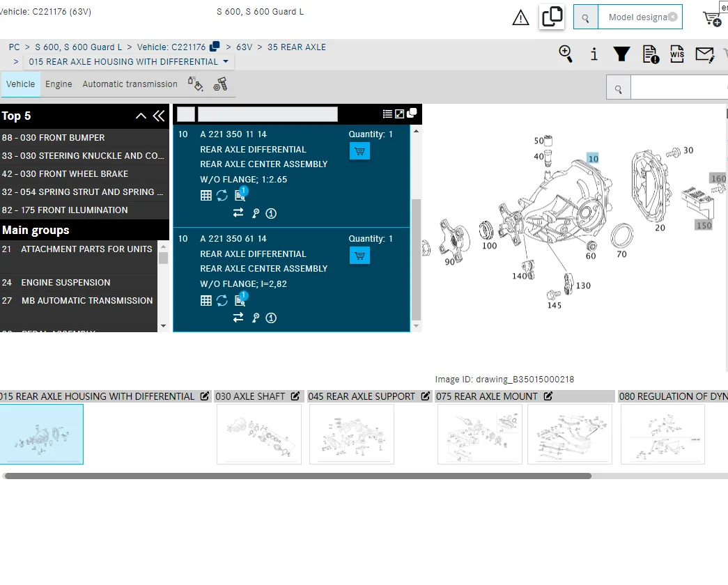Click the paint bucket icon beside Automatic transmission
728x585 pixels.
tap(196, 84)
